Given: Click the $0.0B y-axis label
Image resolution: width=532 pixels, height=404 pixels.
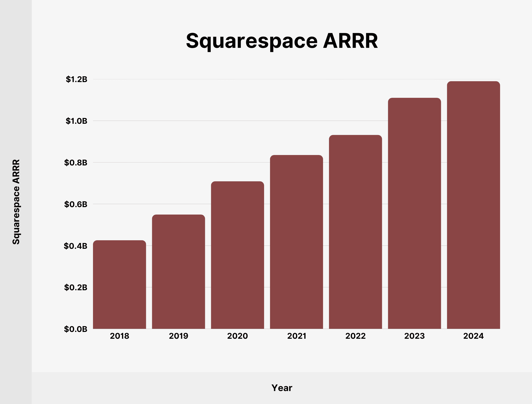Looking at the screenshot, I should [x=76, y=329].
